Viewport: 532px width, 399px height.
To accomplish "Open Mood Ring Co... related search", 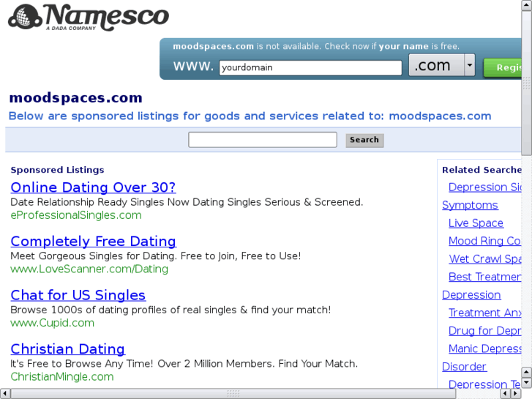I will pyautogui.click(x=485, y=241).
